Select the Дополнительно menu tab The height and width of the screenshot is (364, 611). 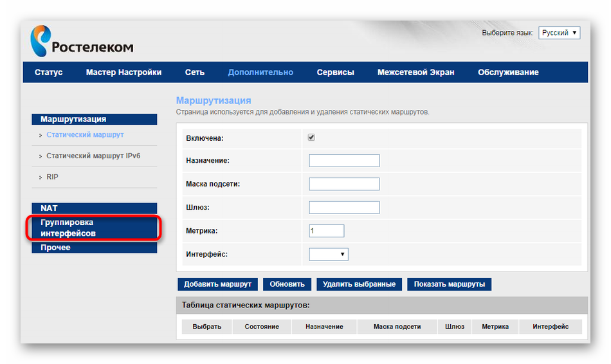tap(260, 72)
